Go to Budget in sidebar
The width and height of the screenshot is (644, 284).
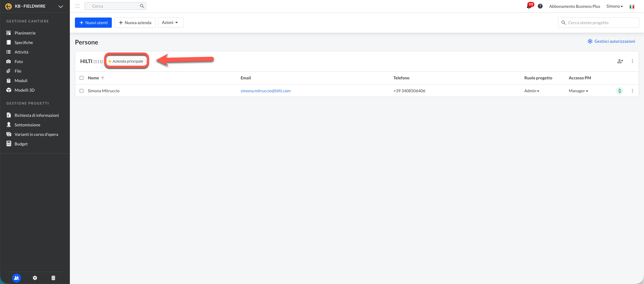click(x=21, y=144)
